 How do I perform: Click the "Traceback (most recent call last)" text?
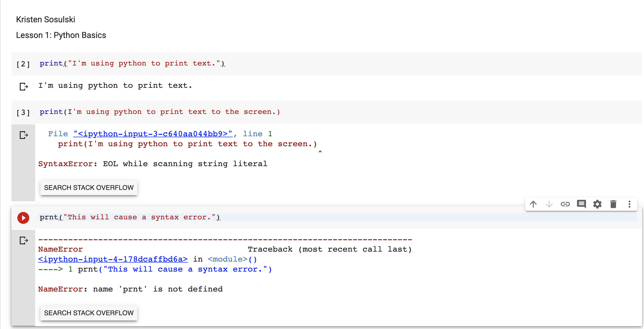click(330, 249)
